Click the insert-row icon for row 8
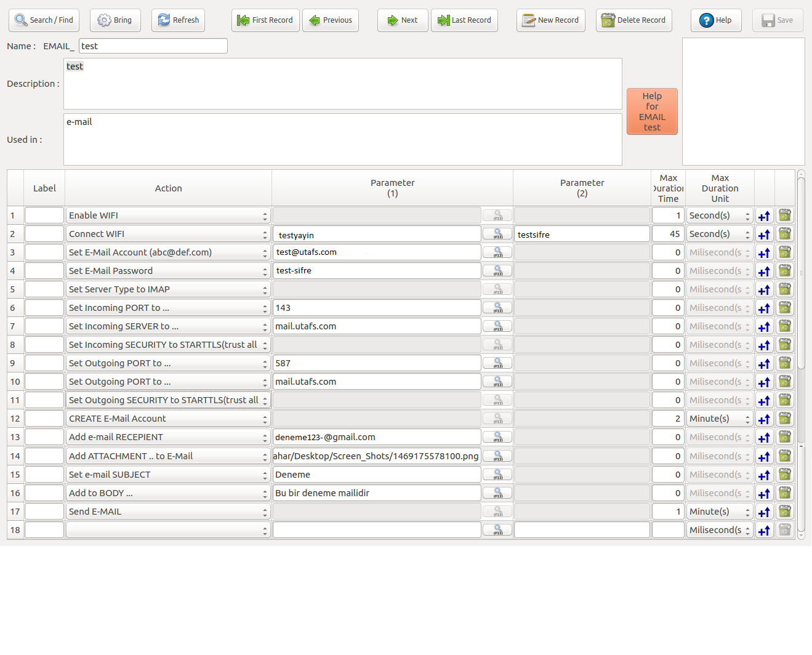The width and height of the screenshot is (812, 655). pos(765,345)
